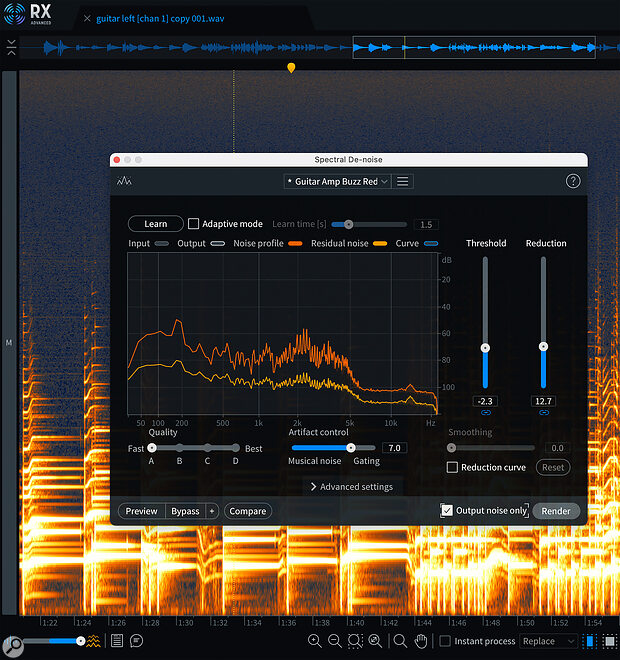Click the Zoom to selection icon
The image size is (620, 660).
355,641
